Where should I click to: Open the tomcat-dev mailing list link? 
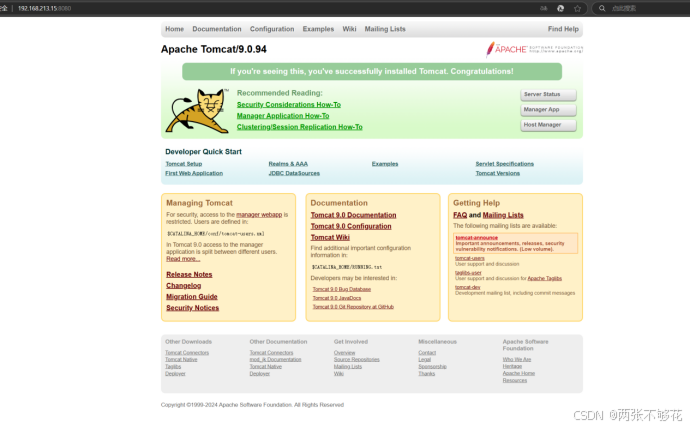468,287
